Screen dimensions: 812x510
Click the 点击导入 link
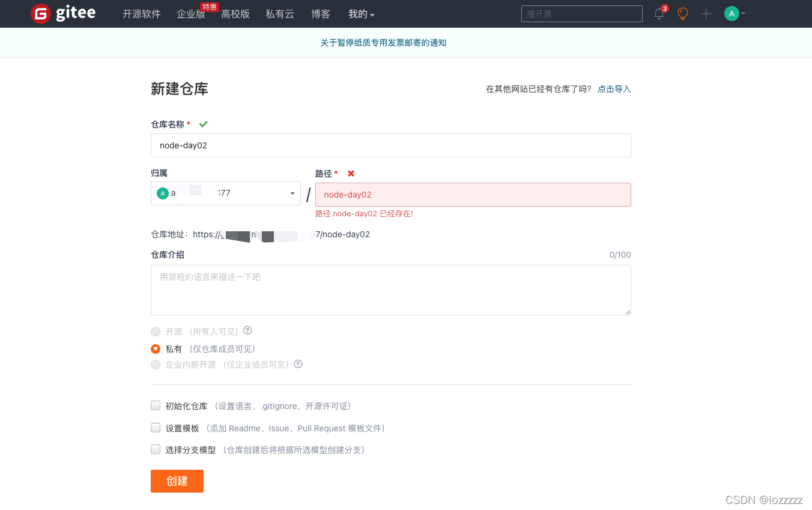click(614, 89)
